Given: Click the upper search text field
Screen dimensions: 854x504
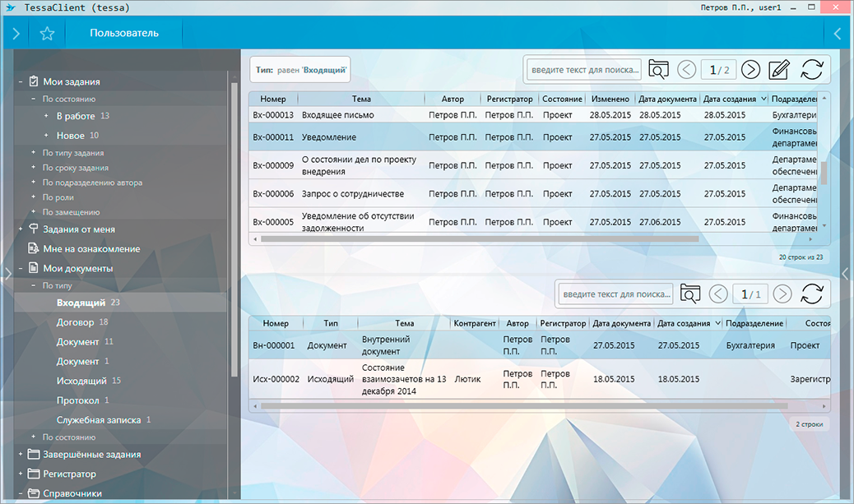Looking at the screenshot, I should 584,70.
